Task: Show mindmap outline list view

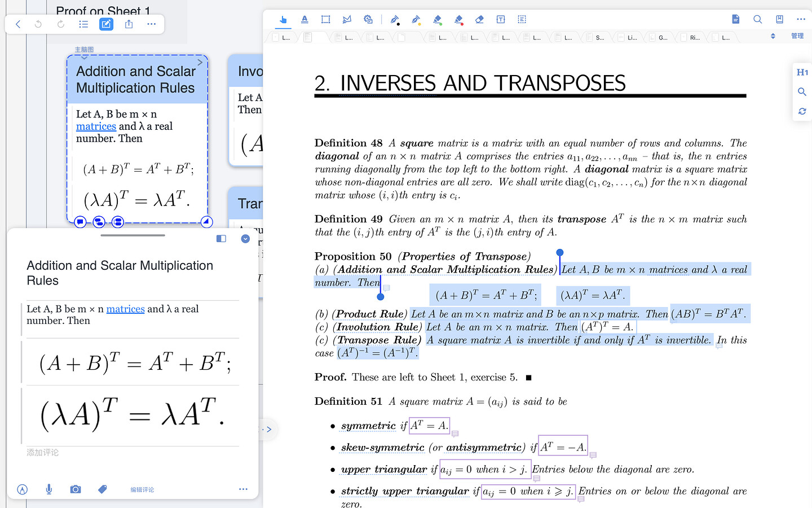Action: coord(83,24)
